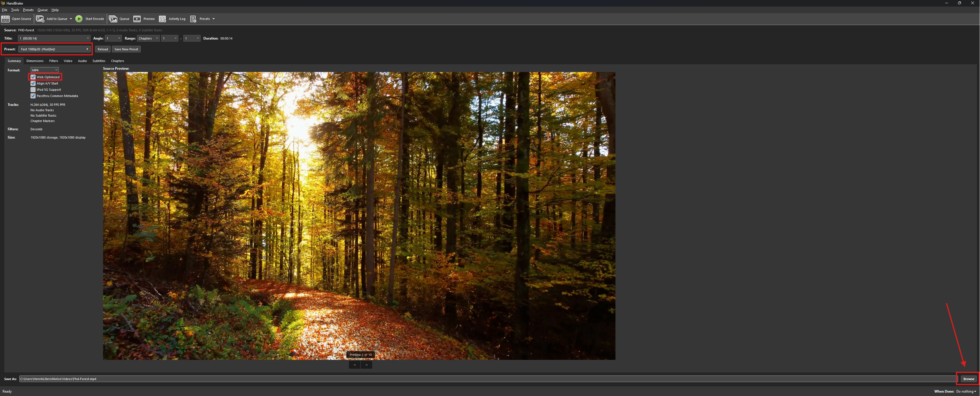
Task: Click the Add to Queue icon
Action: click(x=40, y=18)
